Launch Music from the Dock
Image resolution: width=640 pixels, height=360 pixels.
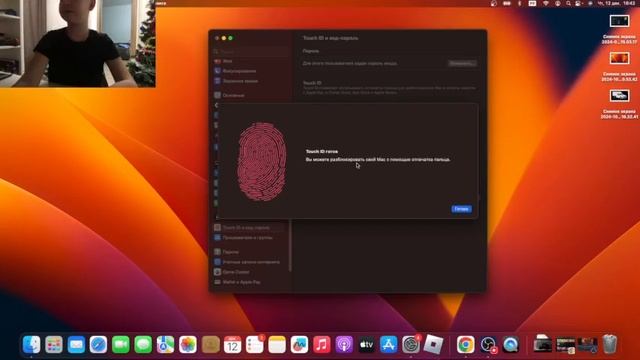tap(322, 344)
